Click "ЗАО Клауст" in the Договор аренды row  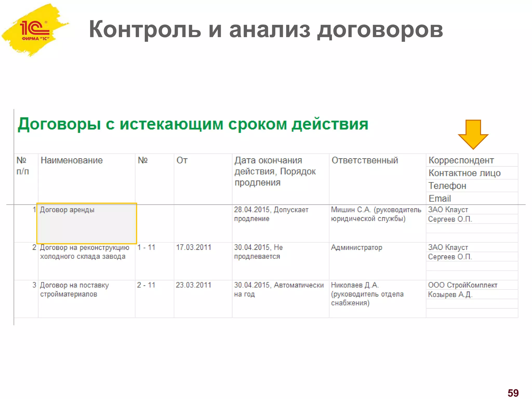pos(472,209)
